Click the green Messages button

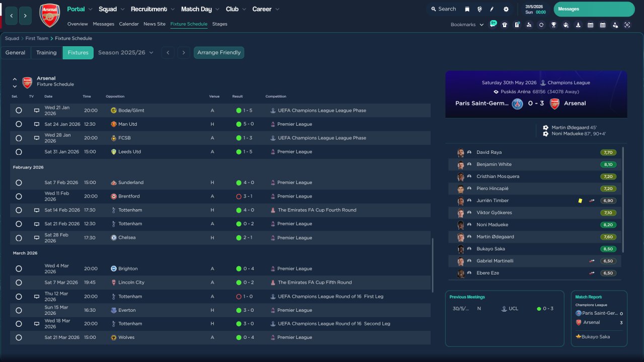[594, 9]
